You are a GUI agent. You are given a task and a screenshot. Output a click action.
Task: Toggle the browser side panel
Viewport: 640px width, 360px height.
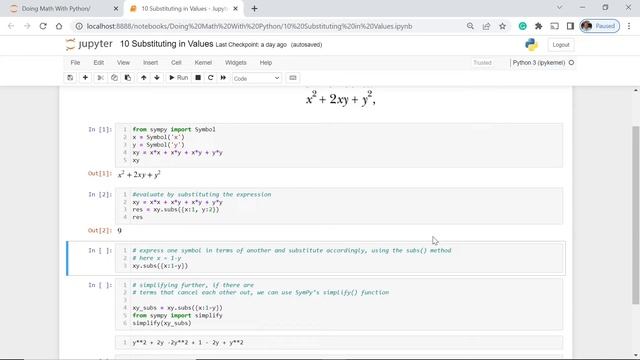pos(570,26)
